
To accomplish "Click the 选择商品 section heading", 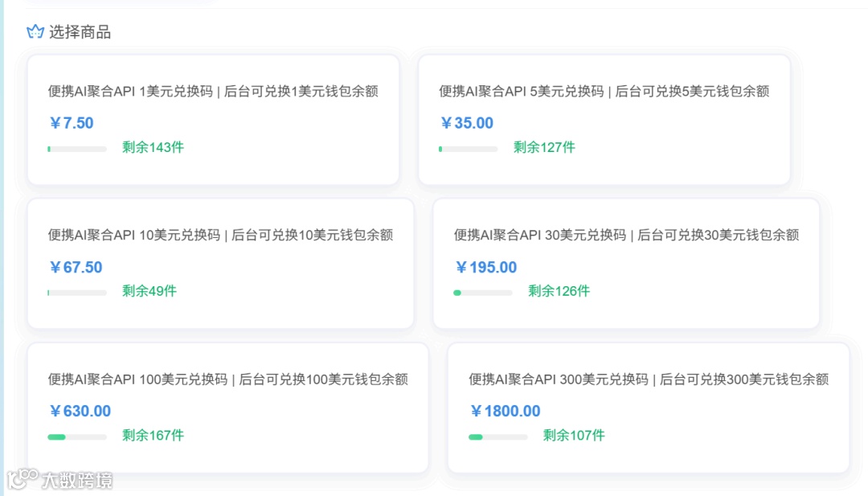I will 80,32.
